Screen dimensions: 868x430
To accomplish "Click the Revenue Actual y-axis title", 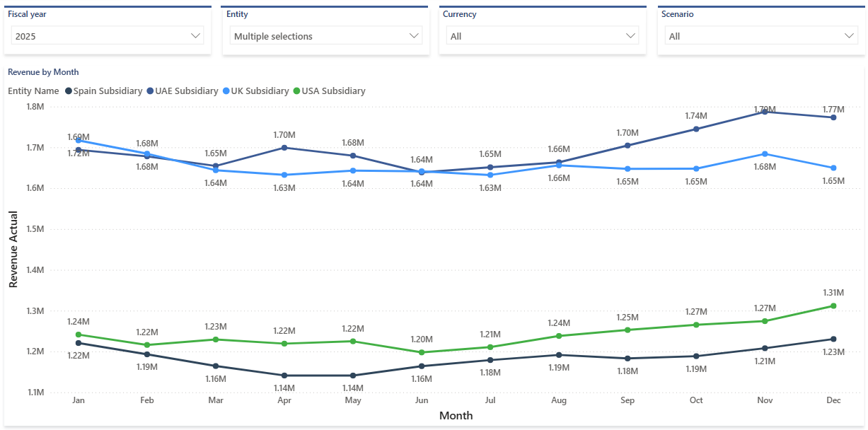I will click(12, 246).
